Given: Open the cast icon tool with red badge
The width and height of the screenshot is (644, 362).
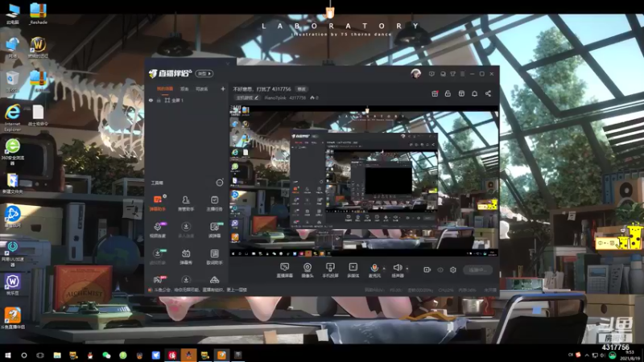Looking at the screenshot, I should click(x=158, y=280).
